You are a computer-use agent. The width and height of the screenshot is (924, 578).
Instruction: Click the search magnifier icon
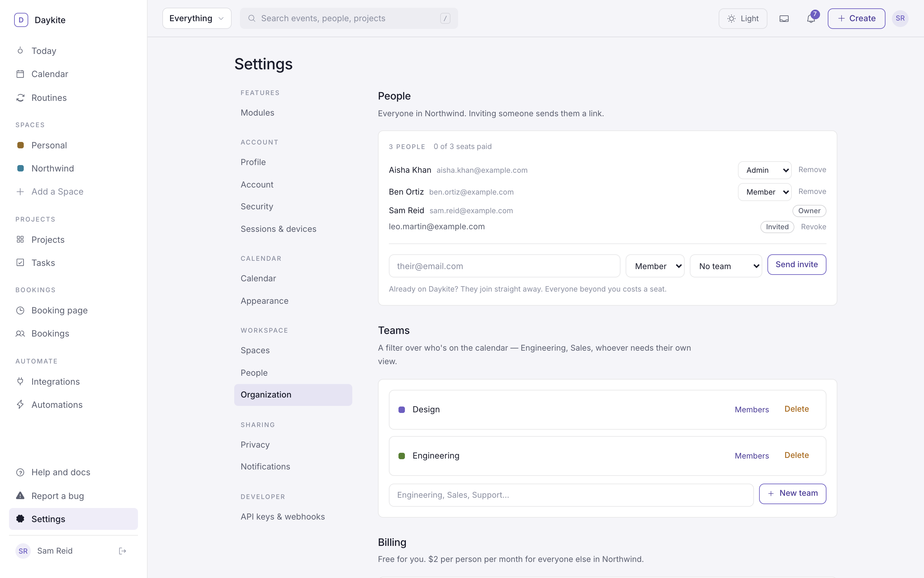pos(252,18)
